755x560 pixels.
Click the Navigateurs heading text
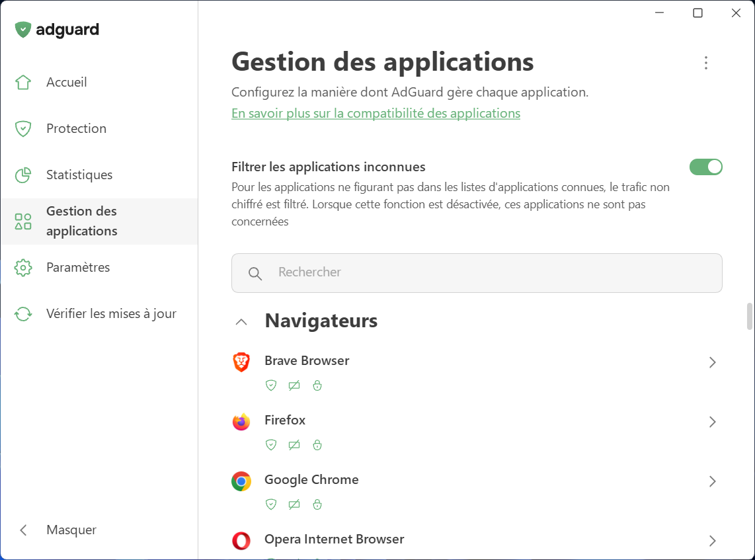[x=321, y=321]
